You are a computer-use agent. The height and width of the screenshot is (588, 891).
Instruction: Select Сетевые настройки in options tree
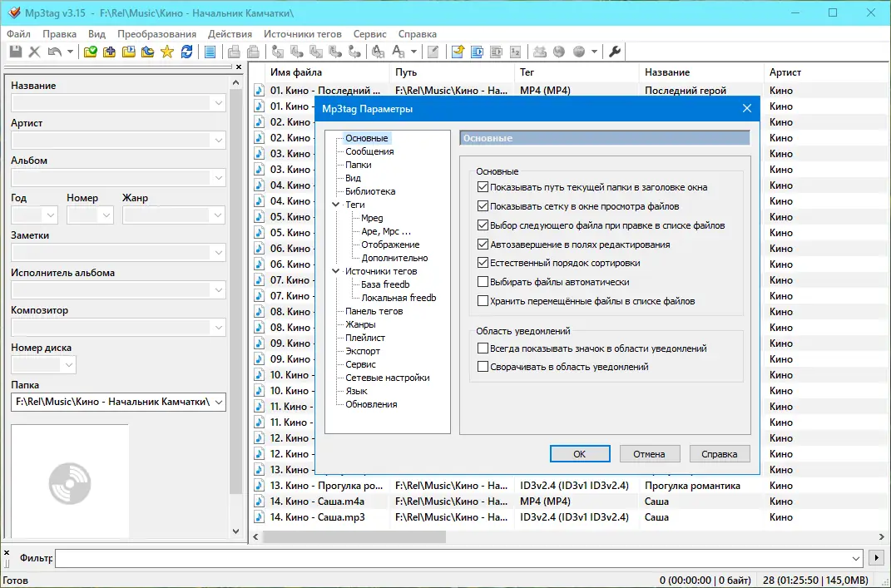coord(388,378)
